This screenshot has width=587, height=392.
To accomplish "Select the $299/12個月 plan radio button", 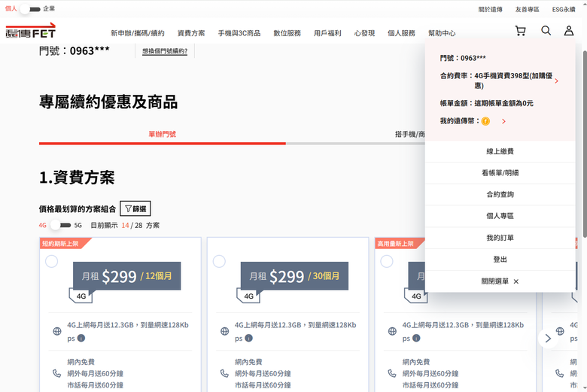I will tap(52, 261).
